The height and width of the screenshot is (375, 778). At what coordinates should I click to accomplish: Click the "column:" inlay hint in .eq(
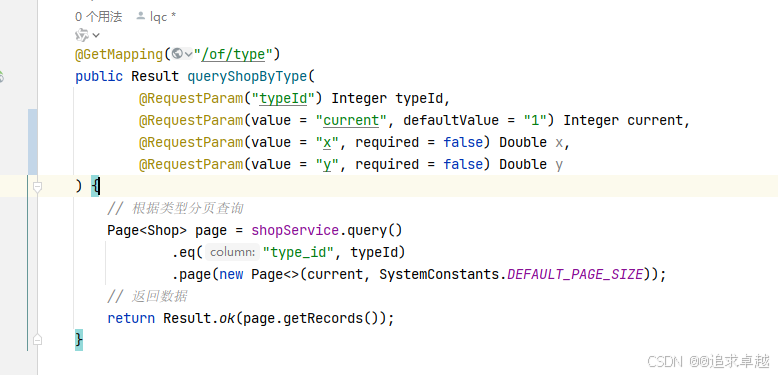(x=232, y=252)
